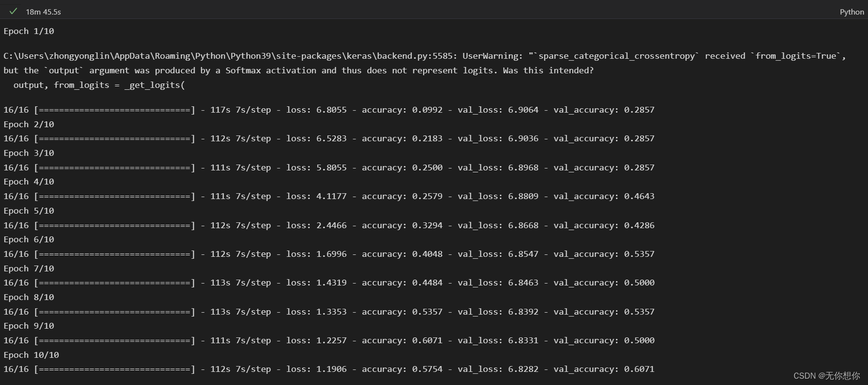This screenshot has height=385, width=868.
Task: Select the Epoch 4/10 line
Action: (x=29, y=182)
